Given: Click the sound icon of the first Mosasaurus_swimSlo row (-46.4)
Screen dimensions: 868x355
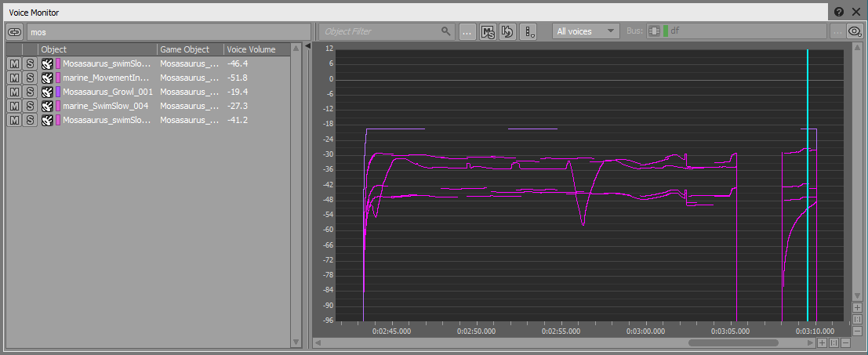Looking at the screenshot, I should 47,63.
